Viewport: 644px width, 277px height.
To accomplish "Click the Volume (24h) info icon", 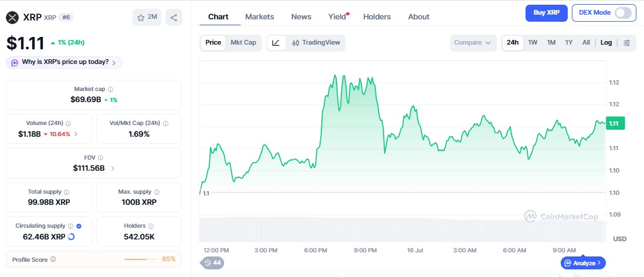I will coord(68,123).
